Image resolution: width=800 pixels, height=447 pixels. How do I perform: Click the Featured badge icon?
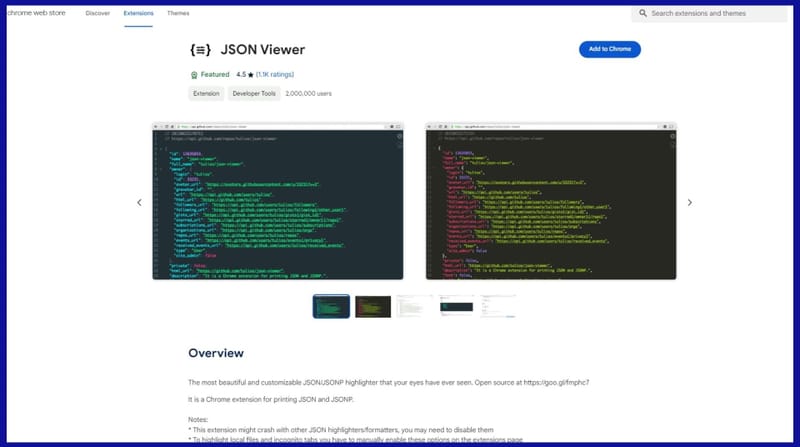[194, 75]
